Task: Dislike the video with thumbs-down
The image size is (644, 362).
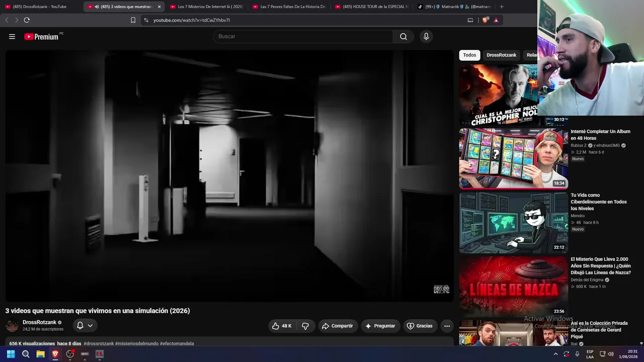Action: [x=305, y=326]
